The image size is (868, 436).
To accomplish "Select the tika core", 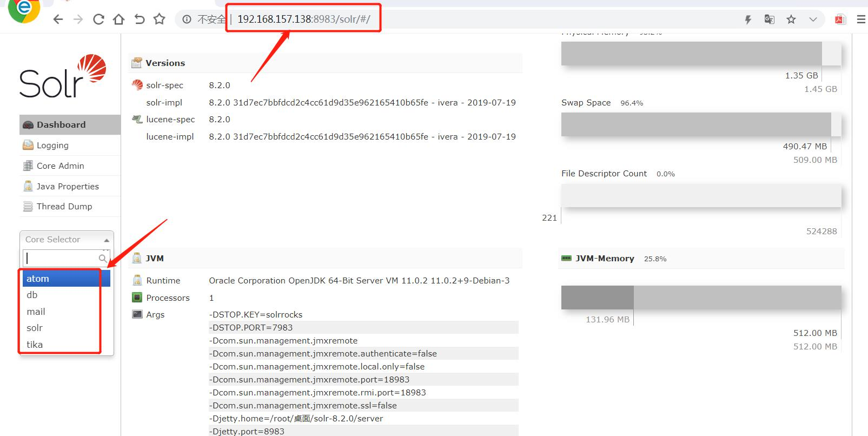I will (67, 345).
